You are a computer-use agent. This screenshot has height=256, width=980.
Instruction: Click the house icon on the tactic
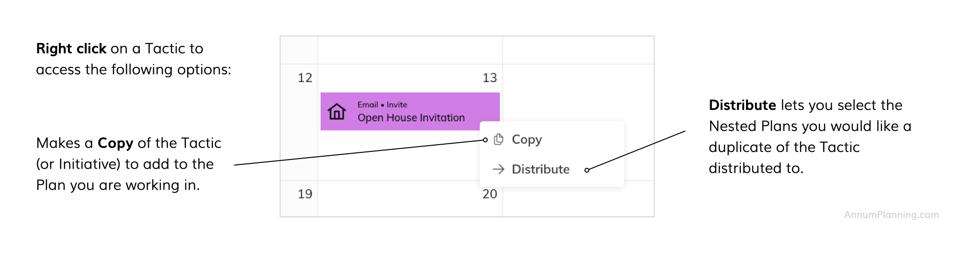click(337, 112)
